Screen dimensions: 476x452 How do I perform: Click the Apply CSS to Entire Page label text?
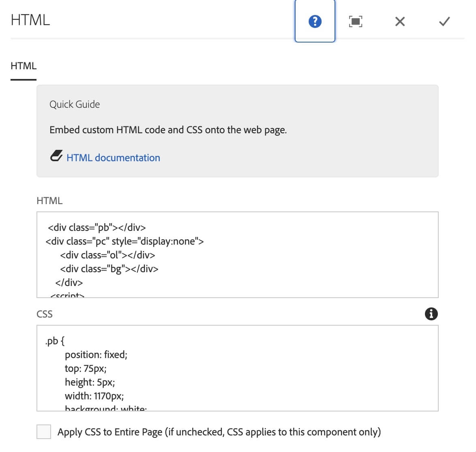tap(219, 432)
